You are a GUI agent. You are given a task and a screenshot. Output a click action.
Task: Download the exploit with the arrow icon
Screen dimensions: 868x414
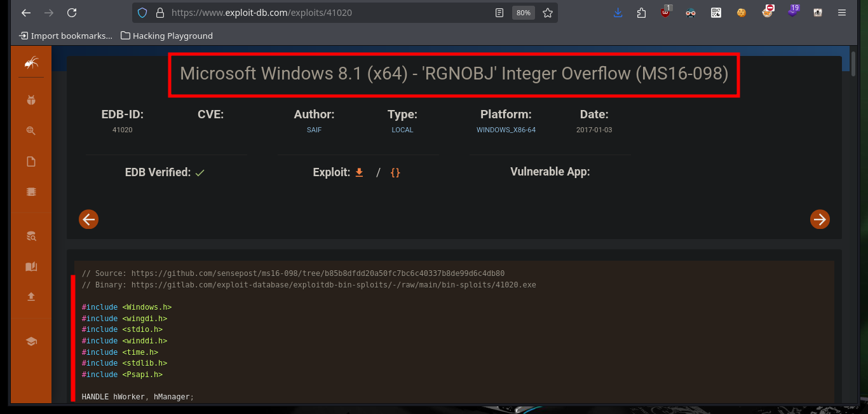(359, 172)
